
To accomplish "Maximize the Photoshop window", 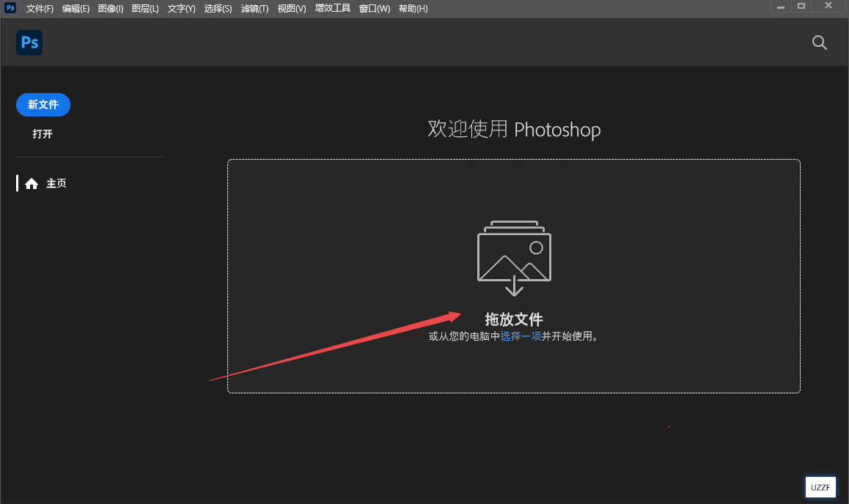I will [801, 6].
